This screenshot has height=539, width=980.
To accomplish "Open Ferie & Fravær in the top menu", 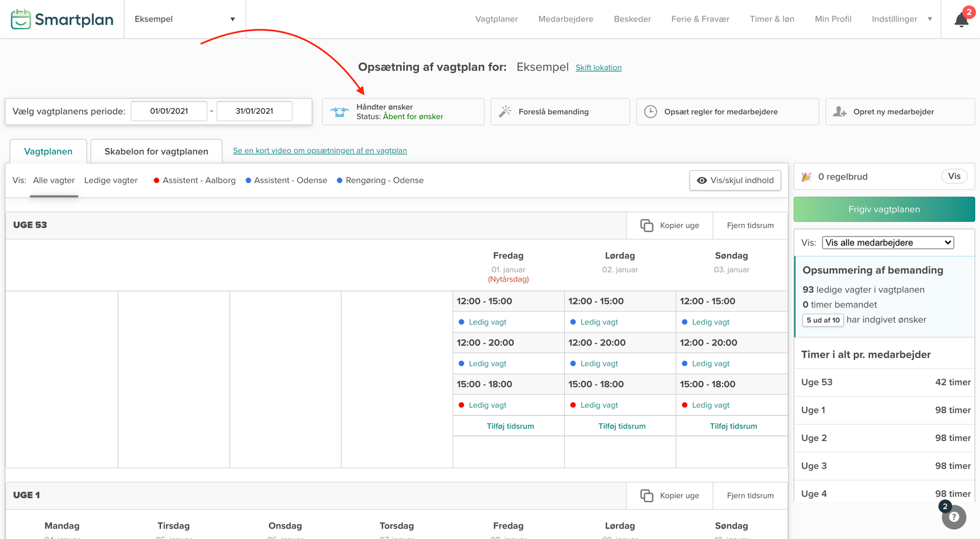I will click(x=700, y=19).
